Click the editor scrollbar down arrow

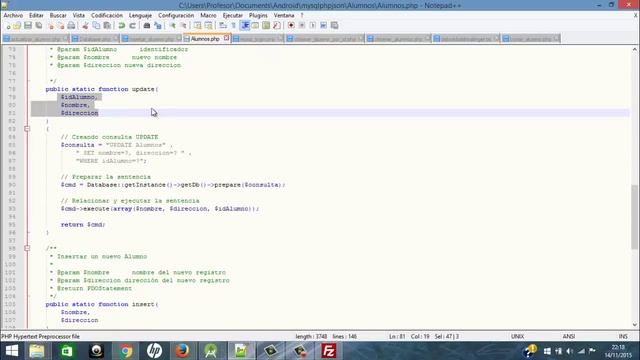(x=635, y=324)
